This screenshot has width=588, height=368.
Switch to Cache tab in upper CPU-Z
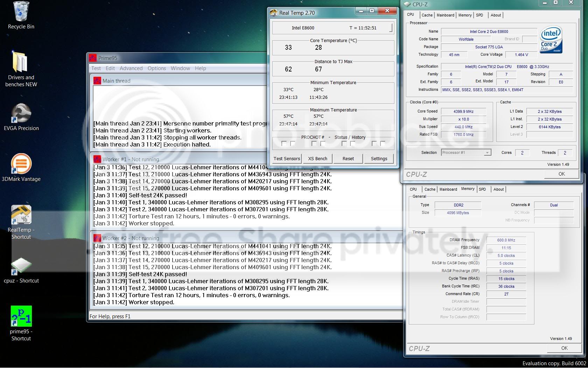[x=427, y=15]
